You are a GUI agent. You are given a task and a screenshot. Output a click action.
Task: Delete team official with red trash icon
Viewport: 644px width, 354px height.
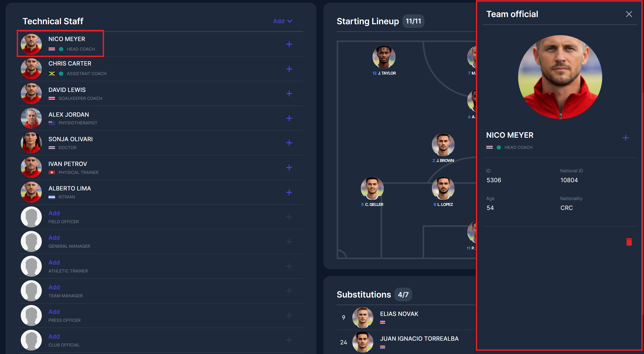tap(629, 242)
